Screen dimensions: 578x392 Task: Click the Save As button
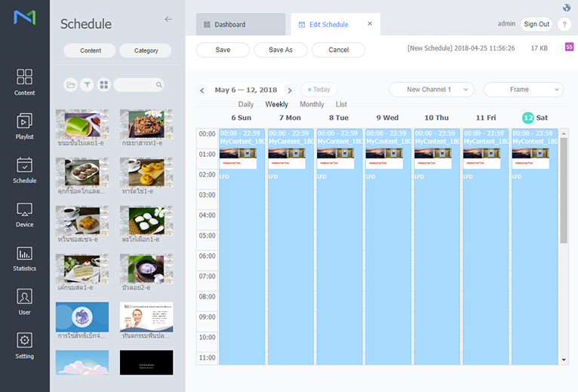pyautogui.click(x=281, y=50)
